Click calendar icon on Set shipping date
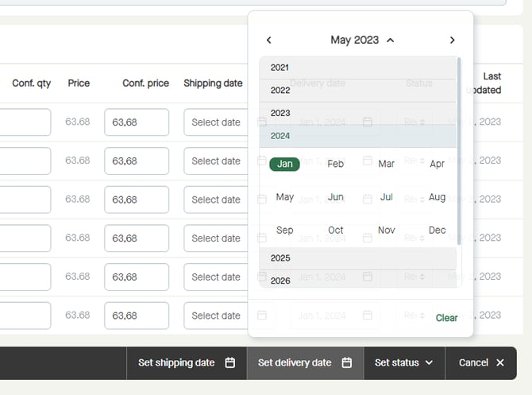Image resolution: width=532 pixels, height=395 pixels. coord(230,362)
